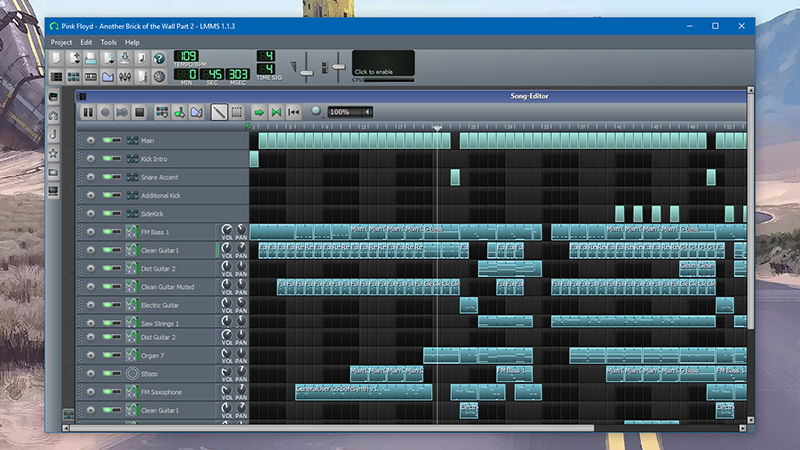
Task: Open My Presets star sidebar tab
Action: tap(53, 153)
